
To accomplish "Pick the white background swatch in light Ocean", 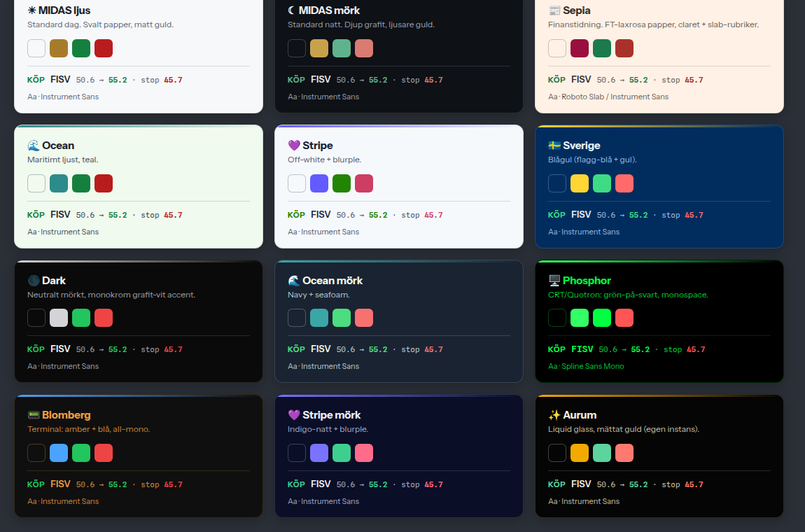I will (36, 183).
